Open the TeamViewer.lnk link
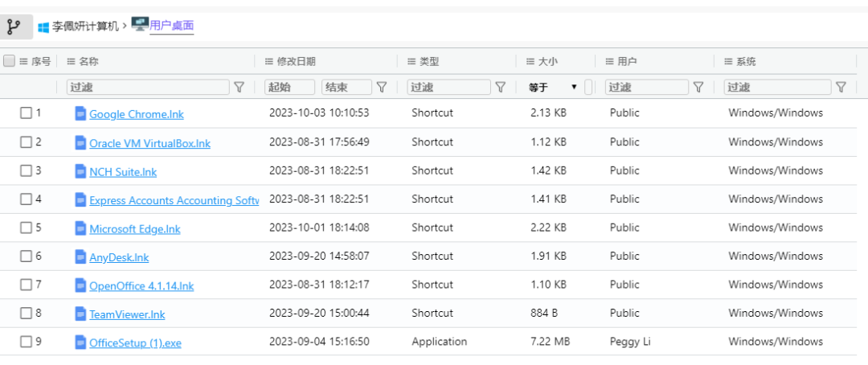 pos(127,314)
